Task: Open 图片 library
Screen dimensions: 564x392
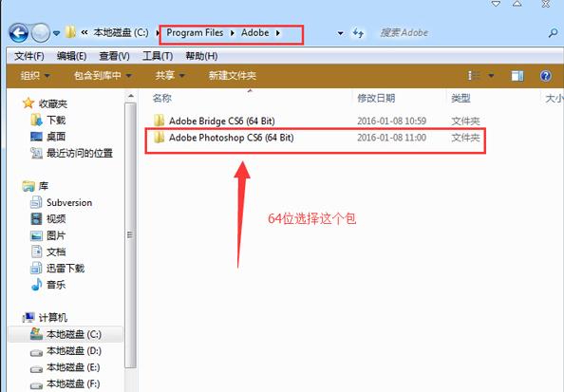Action: click(56, 235)
